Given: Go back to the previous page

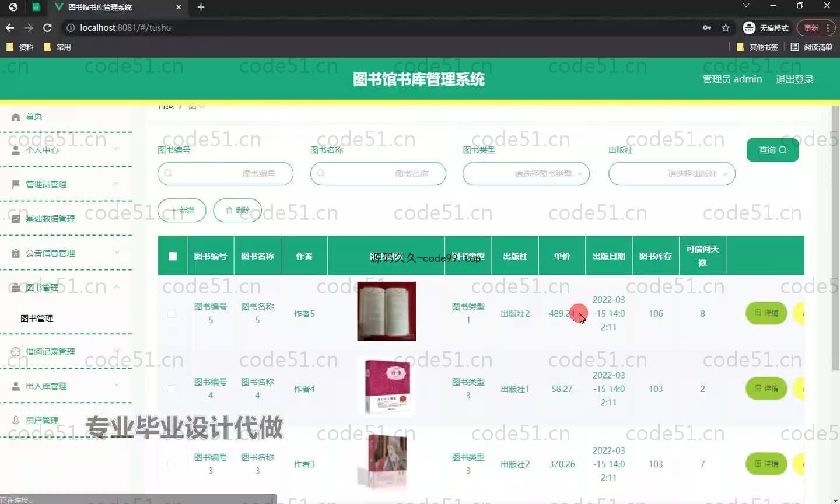Looking at the screenshot, I should (10, 27).
